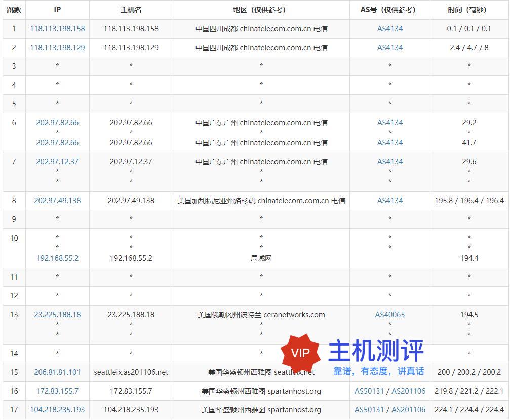
Task: Open the AS50131 link in hop 17 row
Action: [x=369, y=409]
